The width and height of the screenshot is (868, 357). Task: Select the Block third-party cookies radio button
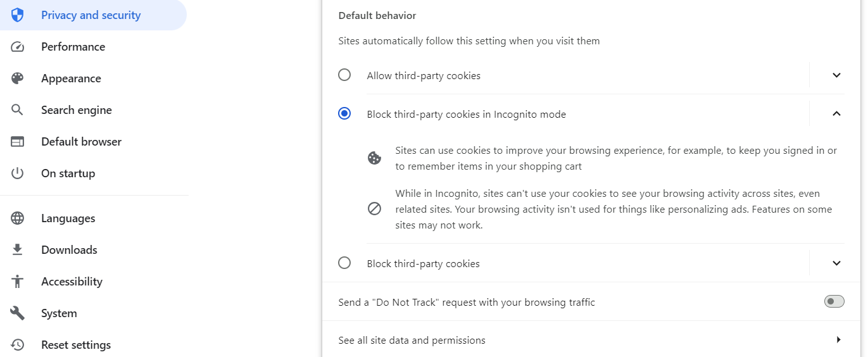tap(344, 263)
